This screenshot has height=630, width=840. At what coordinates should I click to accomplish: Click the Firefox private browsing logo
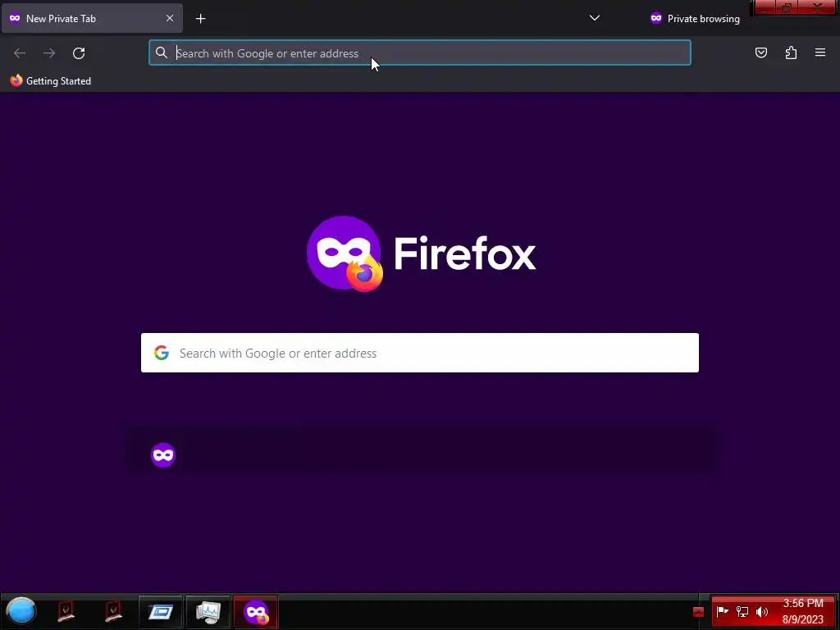pos(345,253)
